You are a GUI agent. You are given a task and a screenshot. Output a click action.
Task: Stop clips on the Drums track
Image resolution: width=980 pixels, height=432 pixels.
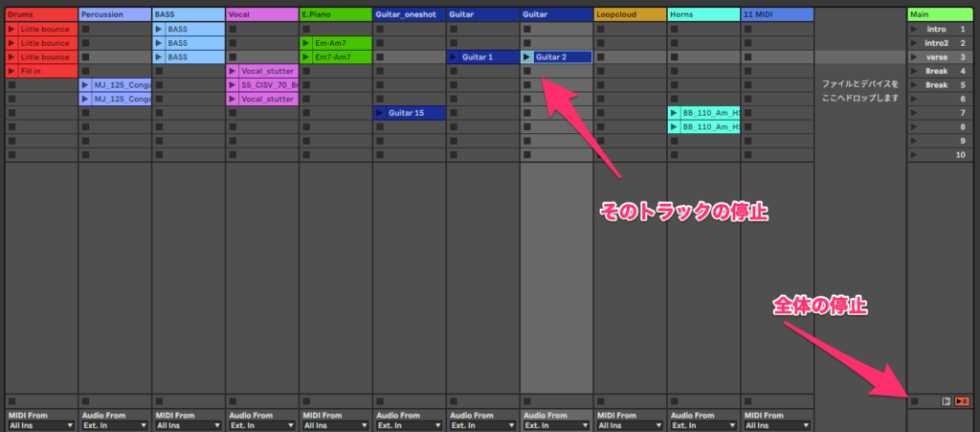pos(11,401)
